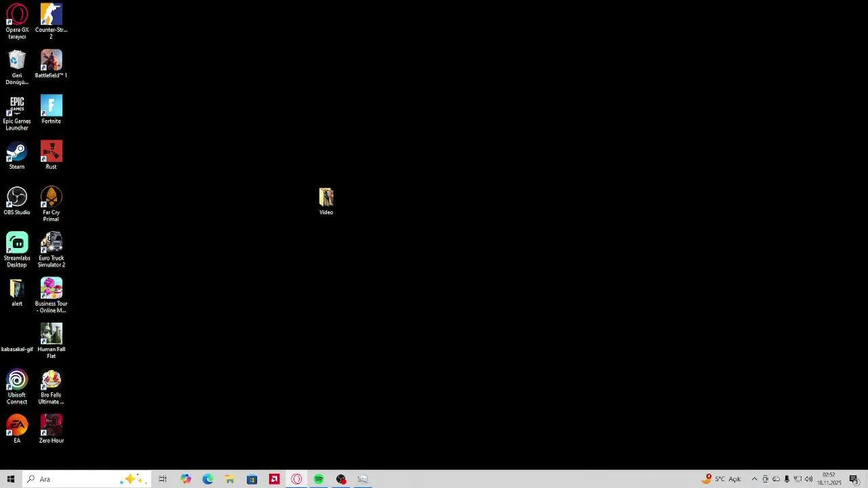
Task: Select the Recycle Bin desktop icon
Action: [x=17, y=68]
